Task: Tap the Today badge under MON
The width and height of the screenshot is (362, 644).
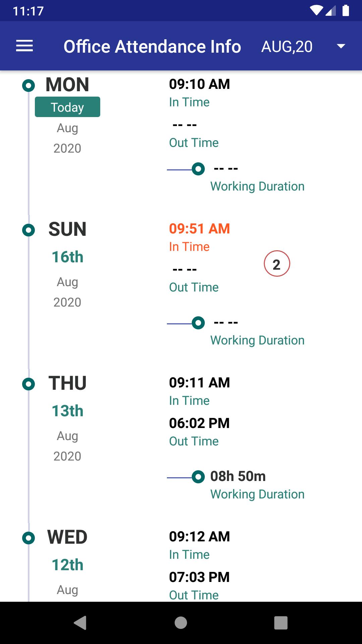Action: tap(67, 107)
